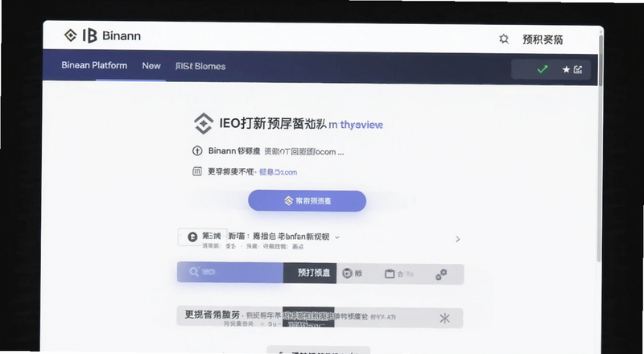Click the calendar icon in toolbar

390,274
